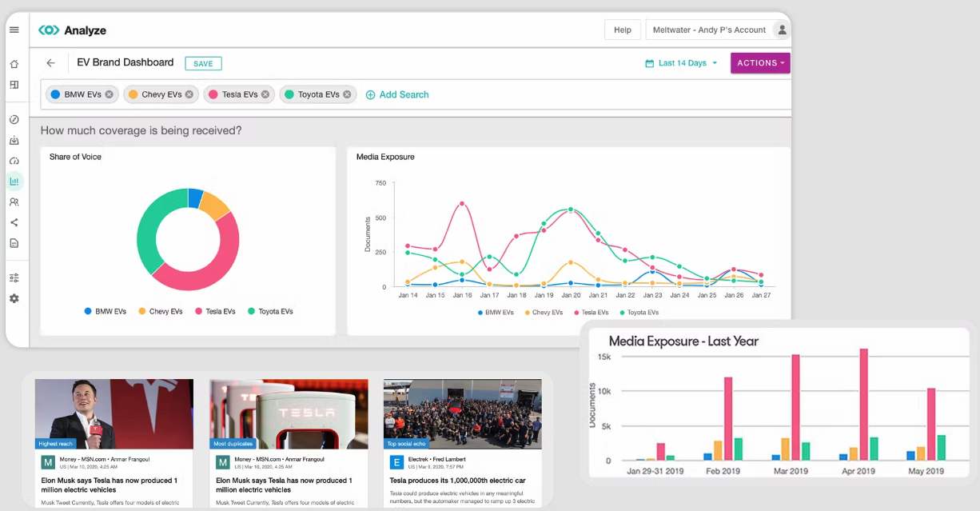Click the Top social echo badge
980x511 pixels.
[x=407, y=443]
